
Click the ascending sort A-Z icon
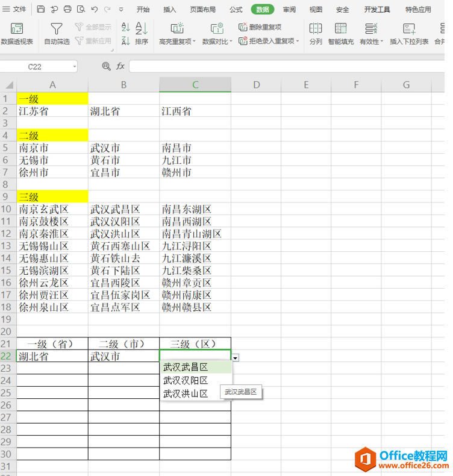pyautogui.click(x=126, y=27)
